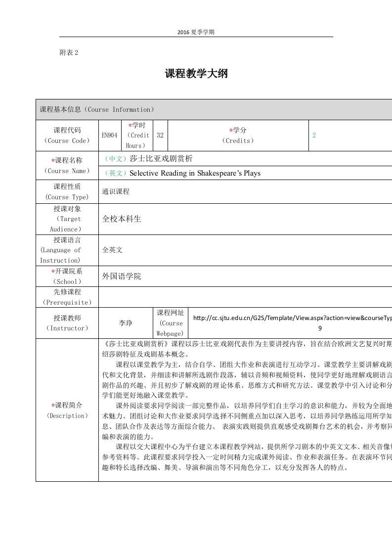The height and width of the screenshot is (555, 392).
Task: Click 'Selective Reading in Shakespeare's Plays'
Action: 195,173
